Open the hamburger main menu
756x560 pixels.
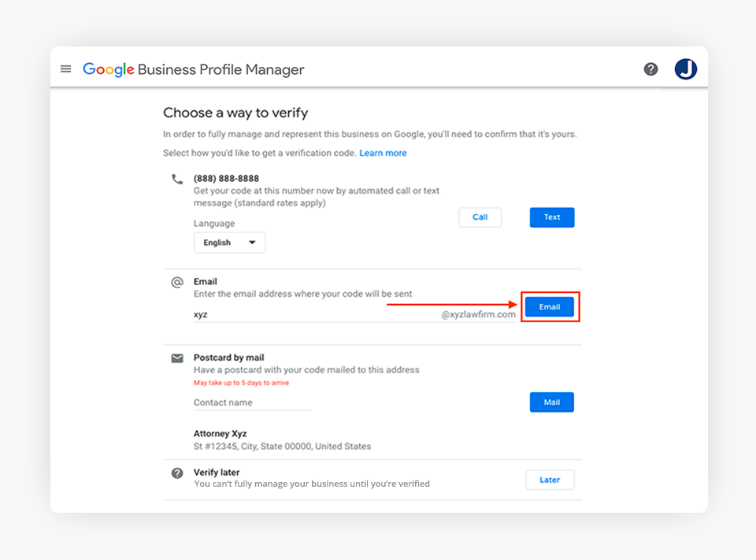click(66, 69)
